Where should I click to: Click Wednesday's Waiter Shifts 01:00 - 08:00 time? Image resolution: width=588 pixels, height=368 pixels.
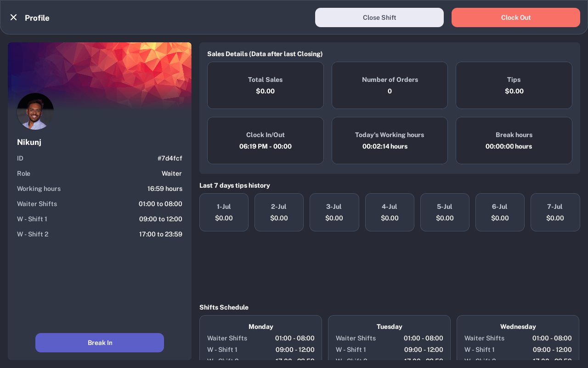(552, 338)
